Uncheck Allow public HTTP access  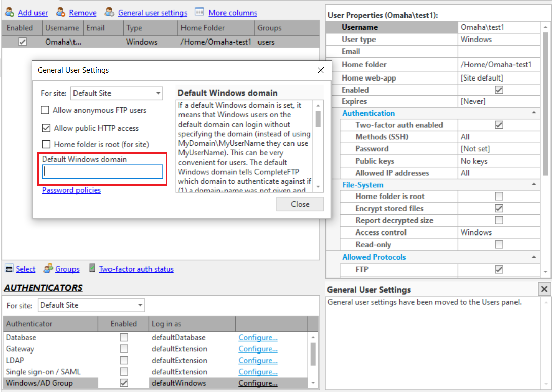(46, 128)
